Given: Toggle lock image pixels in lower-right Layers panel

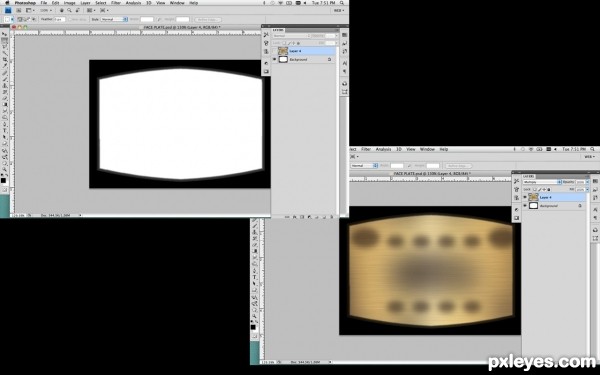Looking at the screenshot, I should [x=540, y=189].
